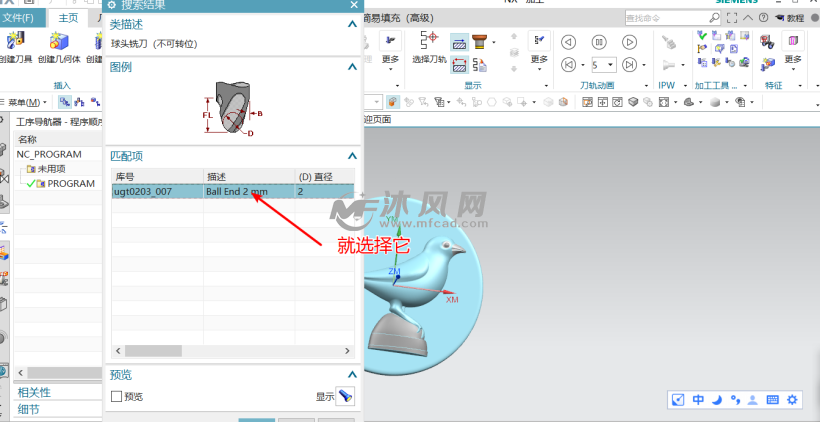The image size is (820, 422).
Task: Click the highlighted orange selection icon in top toolbar
Action: 393,102
